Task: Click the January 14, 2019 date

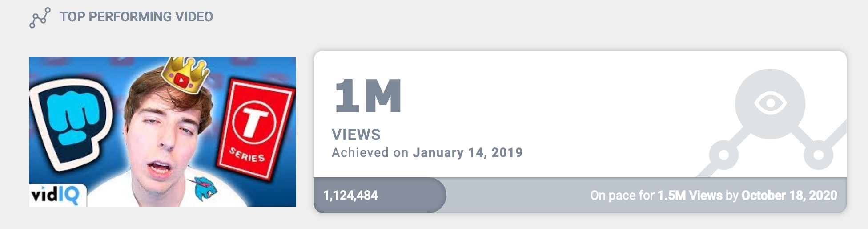Action: (468, 153)
